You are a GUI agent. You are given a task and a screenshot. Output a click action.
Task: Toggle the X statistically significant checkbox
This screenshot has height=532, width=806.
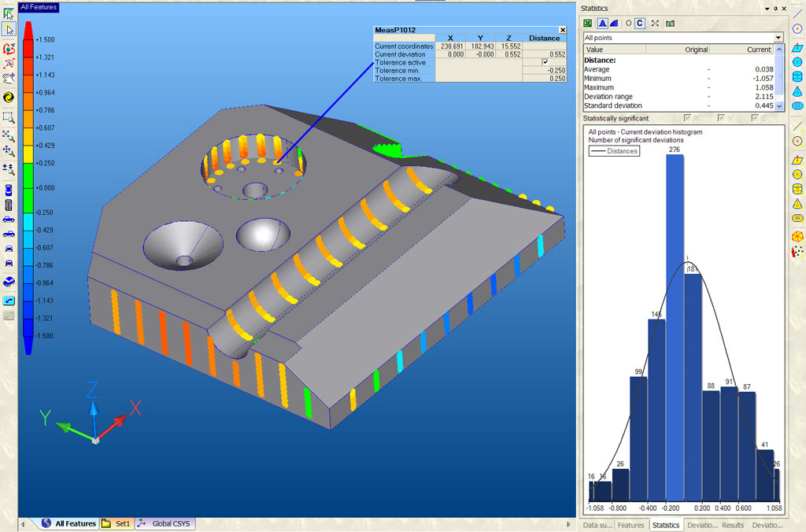click(687, 118)
